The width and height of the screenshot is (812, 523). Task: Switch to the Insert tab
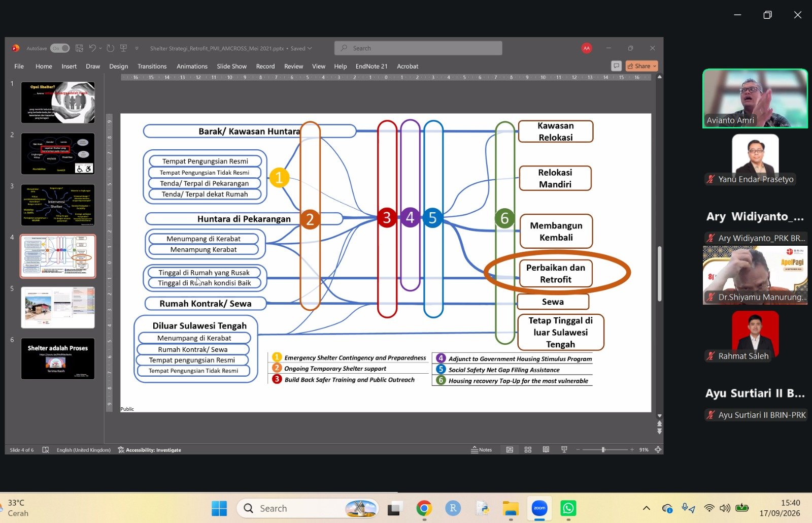69,67
